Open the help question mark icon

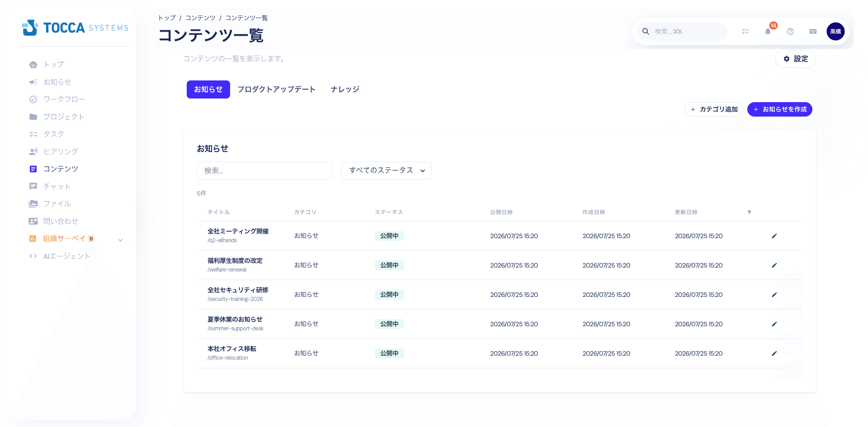tap(790, 32)
